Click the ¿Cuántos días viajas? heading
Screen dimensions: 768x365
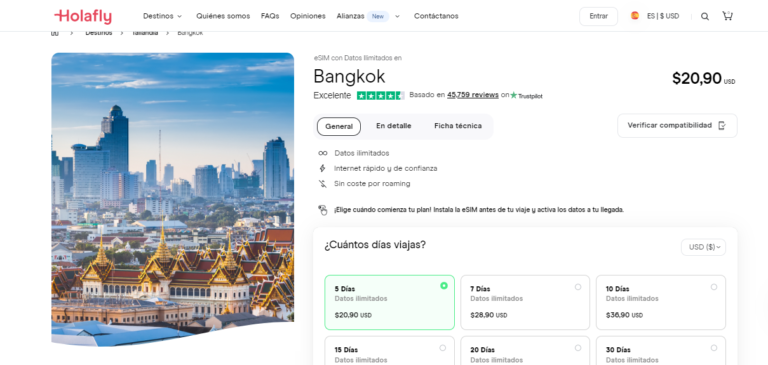coord(375,244)
